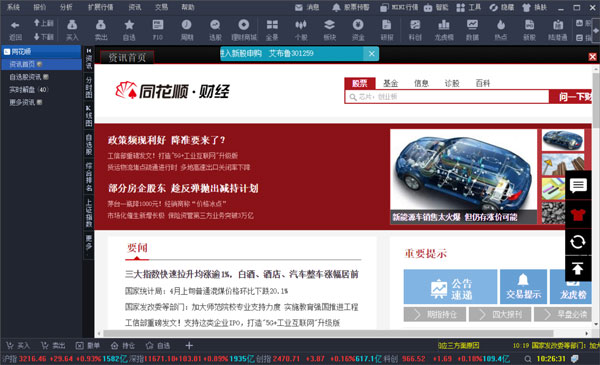Select the 基金 search tab
The height and width of the screenshot is (365, 600).
pos(391,83)
